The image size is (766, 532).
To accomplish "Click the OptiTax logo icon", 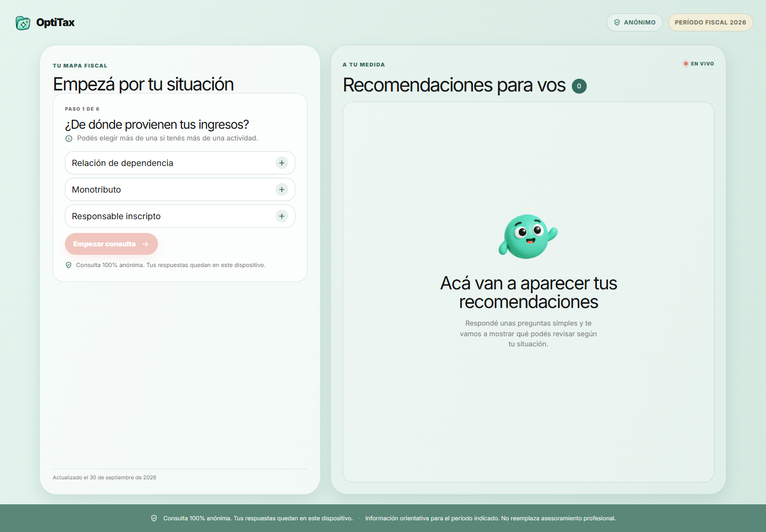I will [23, 23].
